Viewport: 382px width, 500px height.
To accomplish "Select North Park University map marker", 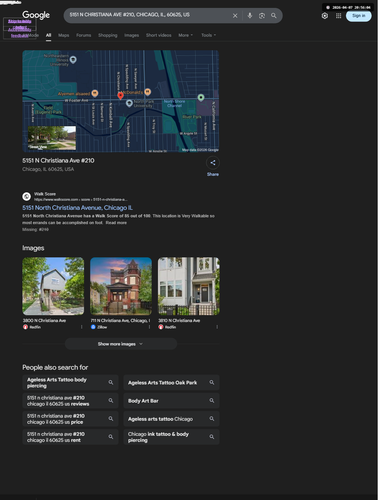I will [x=130, y=104].
